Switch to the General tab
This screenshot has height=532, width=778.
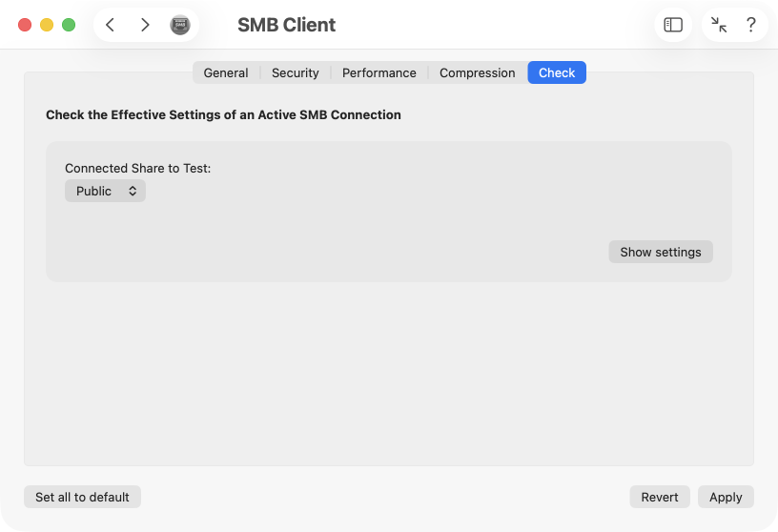coord(226,73)
